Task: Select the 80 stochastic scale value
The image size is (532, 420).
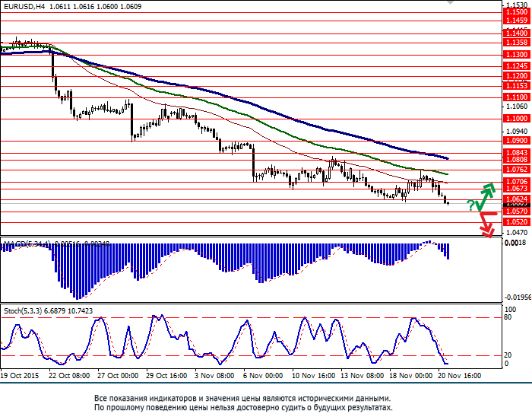Action: coord(508,317)
